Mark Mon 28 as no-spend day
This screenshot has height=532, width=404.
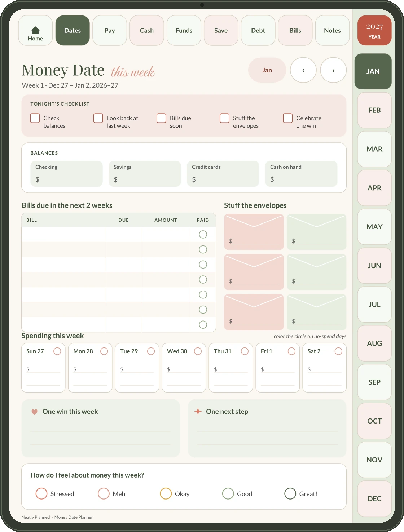104,351
